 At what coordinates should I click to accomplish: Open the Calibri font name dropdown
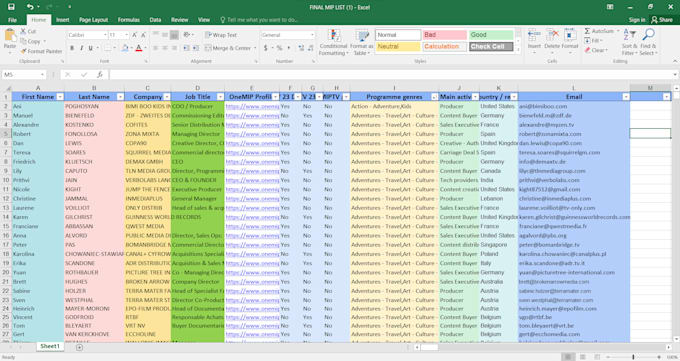coord(105,35)
